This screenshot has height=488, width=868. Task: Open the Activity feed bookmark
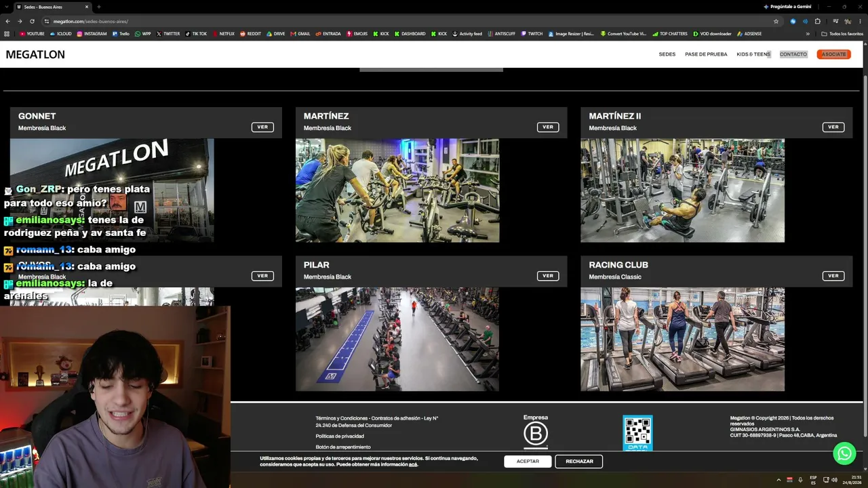coord(467,34)
